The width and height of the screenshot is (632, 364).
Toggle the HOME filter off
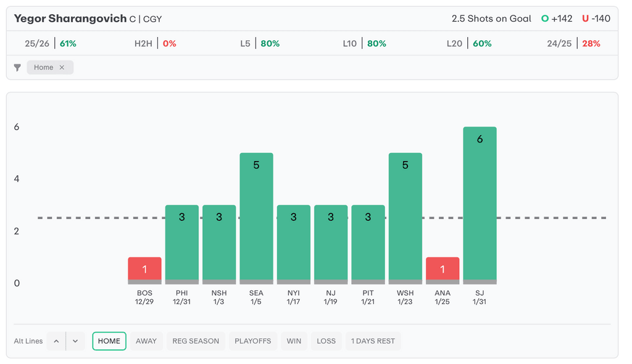pos(109,341)
